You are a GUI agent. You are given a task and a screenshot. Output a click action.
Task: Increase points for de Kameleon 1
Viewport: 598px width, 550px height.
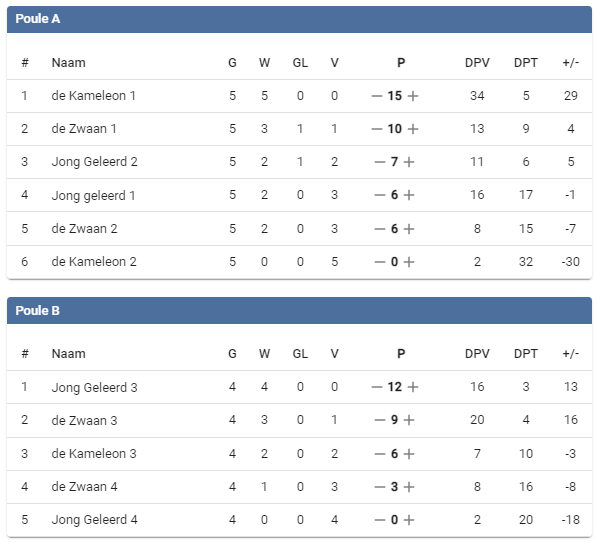pyautogui.click(x=413, y=96)
